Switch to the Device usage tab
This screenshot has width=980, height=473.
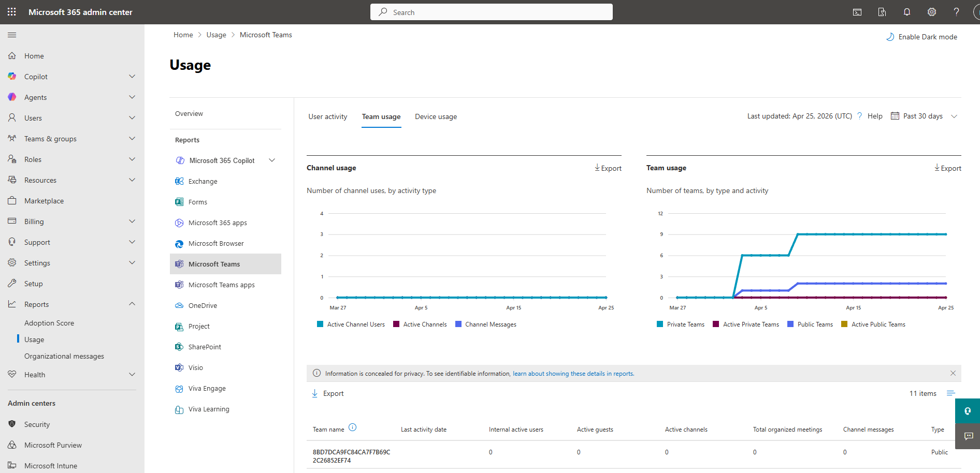click(x=436, y=116)
